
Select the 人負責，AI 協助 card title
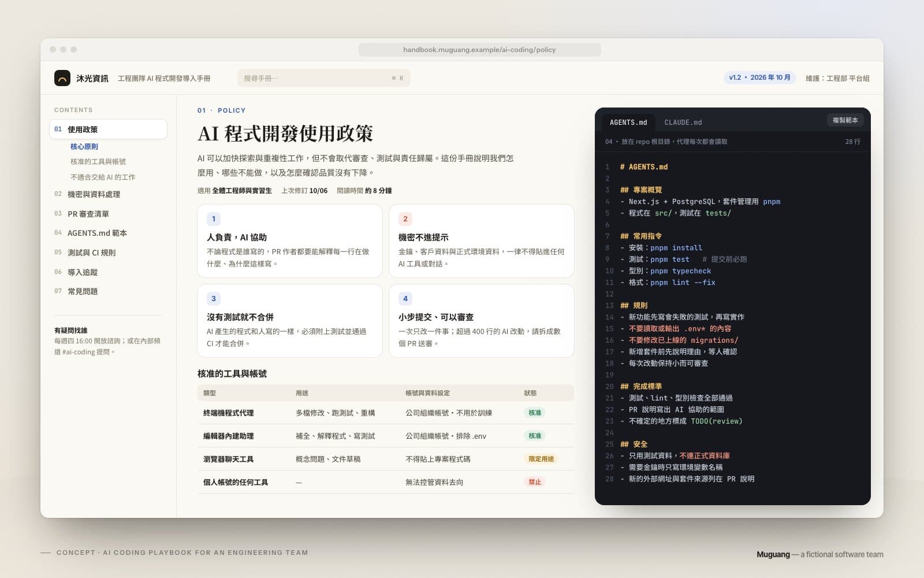click(x=237, y=238)
